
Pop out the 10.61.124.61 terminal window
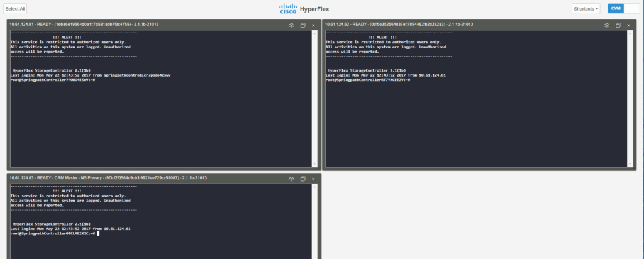[x=303, y=25]
